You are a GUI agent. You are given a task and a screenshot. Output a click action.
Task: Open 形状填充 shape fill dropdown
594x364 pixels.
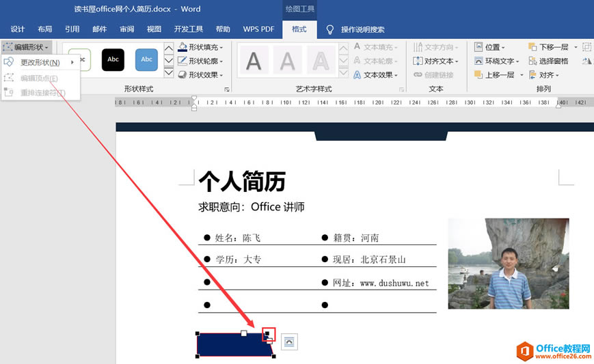201,47
